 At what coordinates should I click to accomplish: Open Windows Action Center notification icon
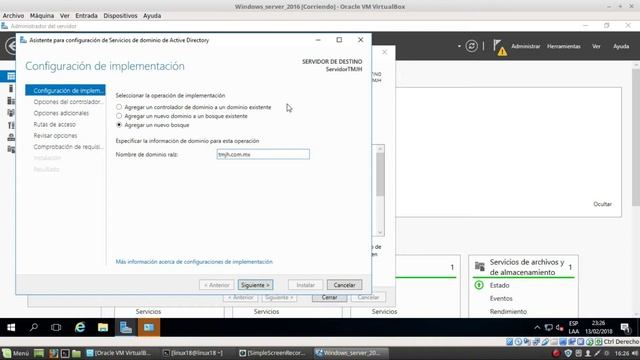click(x=625, y=327)
